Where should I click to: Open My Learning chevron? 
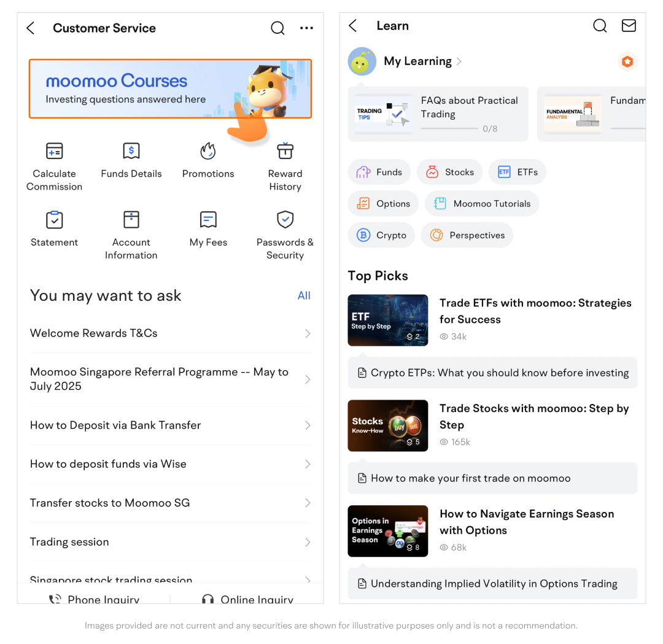click(x=459, y=61)
